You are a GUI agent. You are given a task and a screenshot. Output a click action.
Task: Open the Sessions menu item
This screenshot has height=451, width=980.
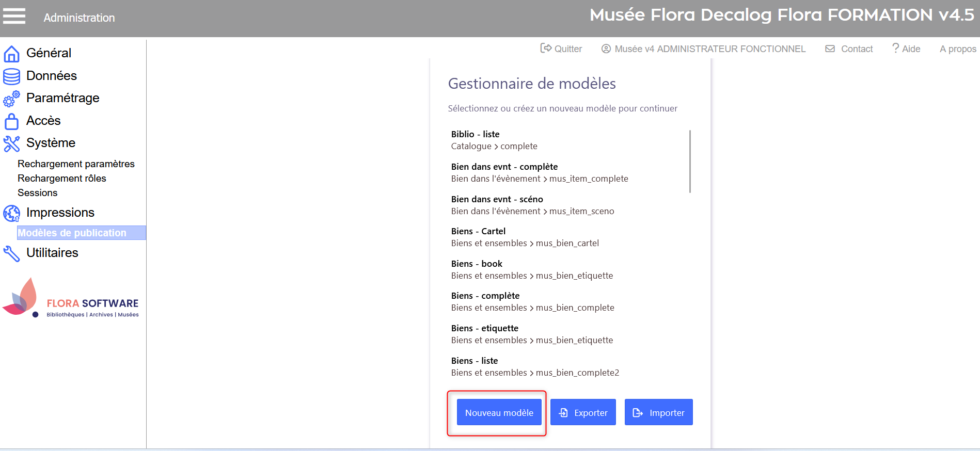point(38,192)
